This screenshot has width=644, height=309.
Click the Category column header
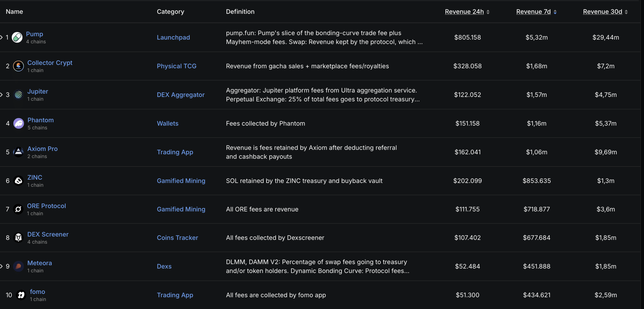point(171,12)
